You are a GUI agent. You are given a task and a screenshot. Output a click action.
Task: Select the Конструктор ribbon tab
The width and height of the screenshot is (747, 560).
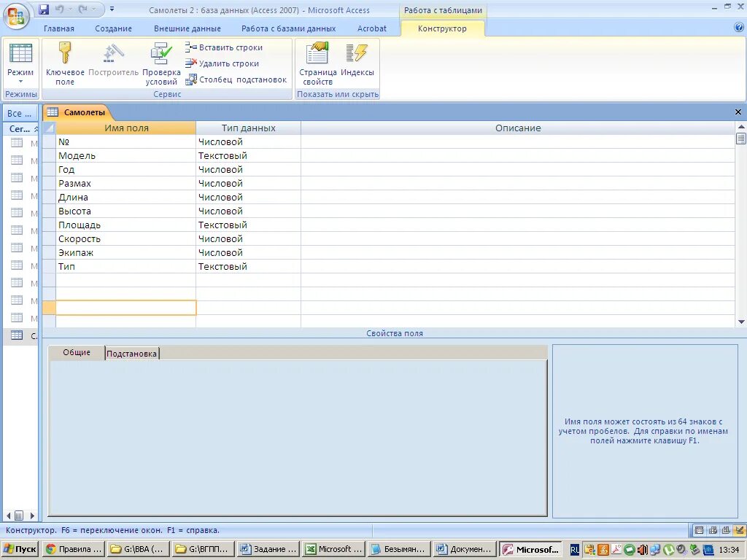(442, 28)
